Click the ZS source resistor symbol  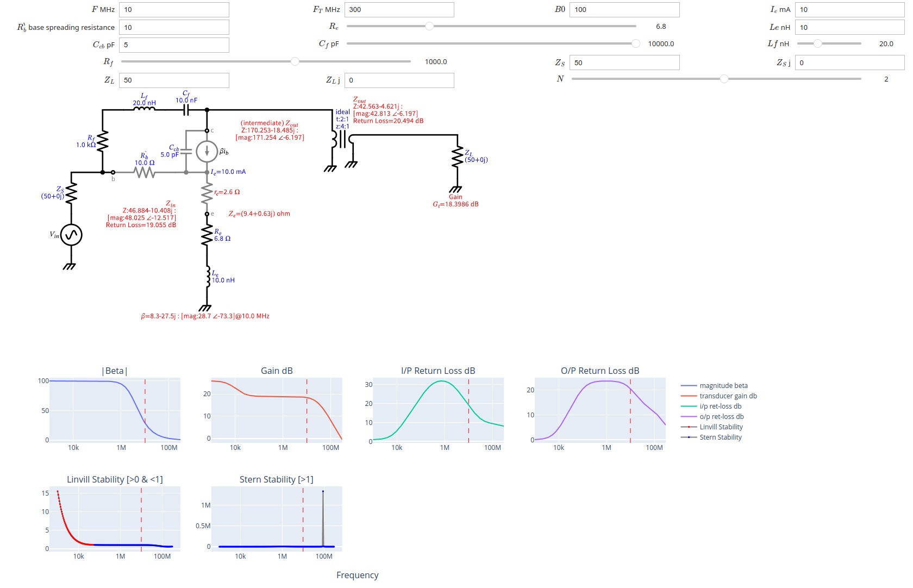pos(71,193)
